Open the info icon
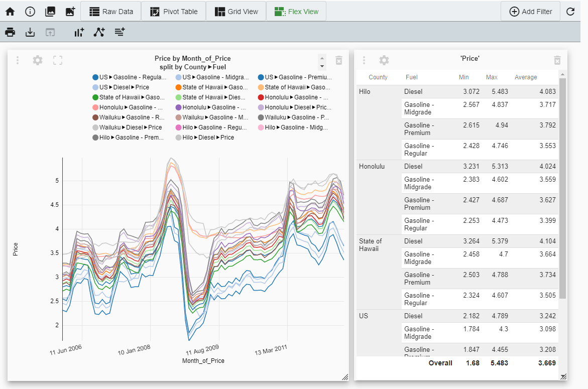 pyautogui.click(x=30, y=12)
